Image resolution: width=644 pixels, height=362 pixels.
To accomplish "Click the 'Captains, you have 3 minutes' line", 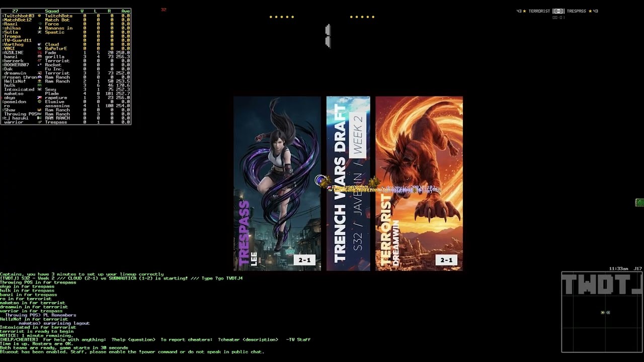I will (82, 275).
